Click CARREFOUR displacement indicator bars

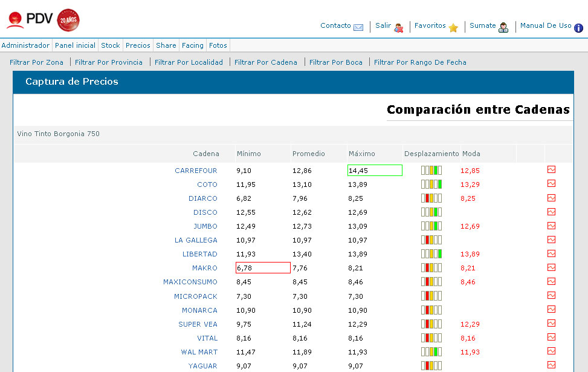coord(431,171)
